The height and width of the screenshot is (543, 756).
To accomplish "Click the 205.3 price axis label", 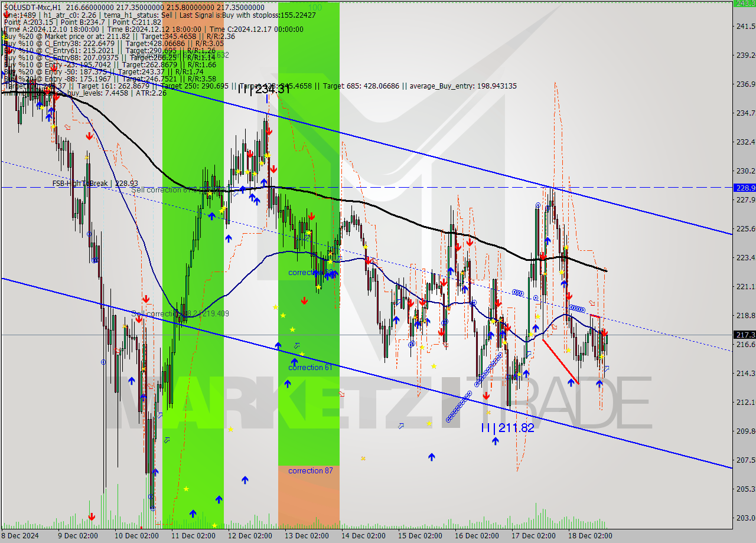I will point(745,489).
